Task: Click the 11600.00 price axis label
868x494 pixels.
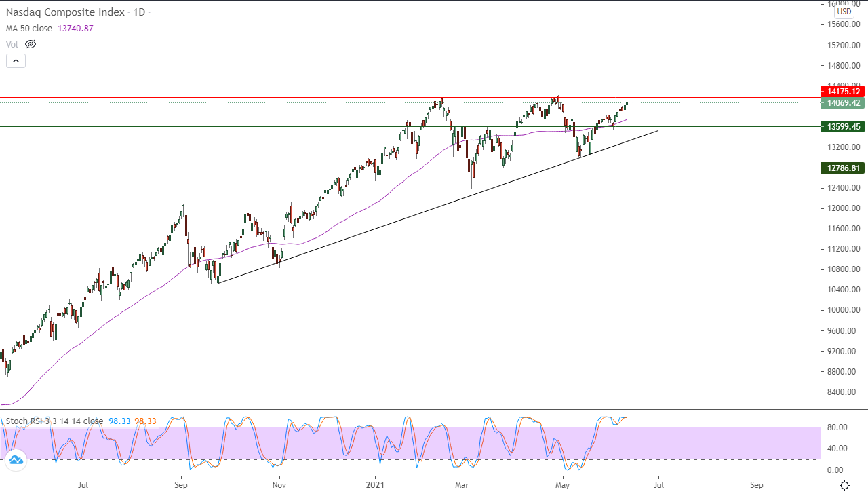Action: pyautogui.click(x=844, y=229)
